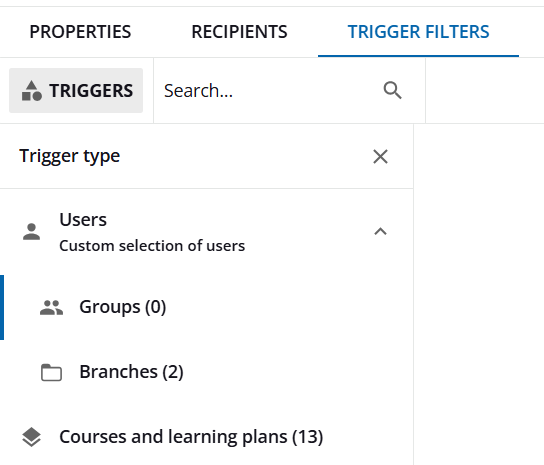Switch to the Recipients tab
The image size is (544, 465).
pos(239,32)
